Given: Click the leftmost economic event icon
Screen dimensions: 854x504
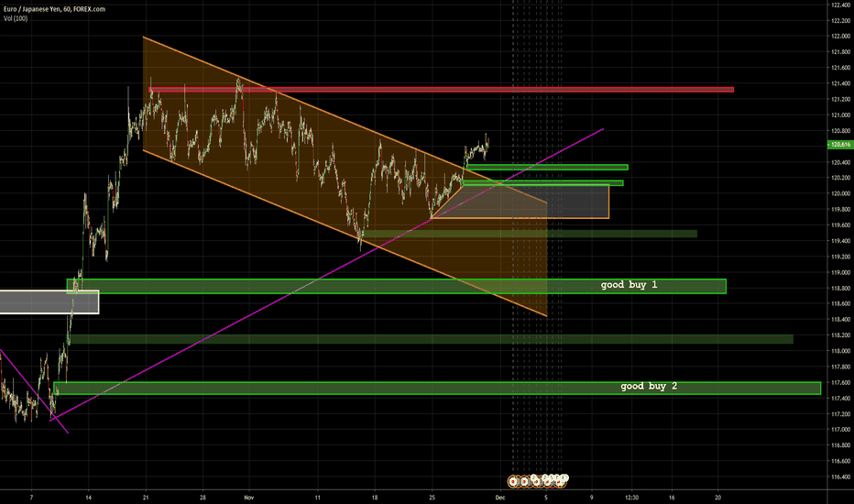Looking at the screenshot, I should pos(514,479).
